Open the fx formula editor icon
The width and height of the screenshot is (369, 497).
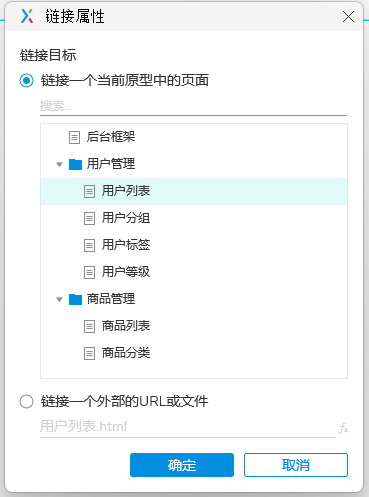point(343,427)
